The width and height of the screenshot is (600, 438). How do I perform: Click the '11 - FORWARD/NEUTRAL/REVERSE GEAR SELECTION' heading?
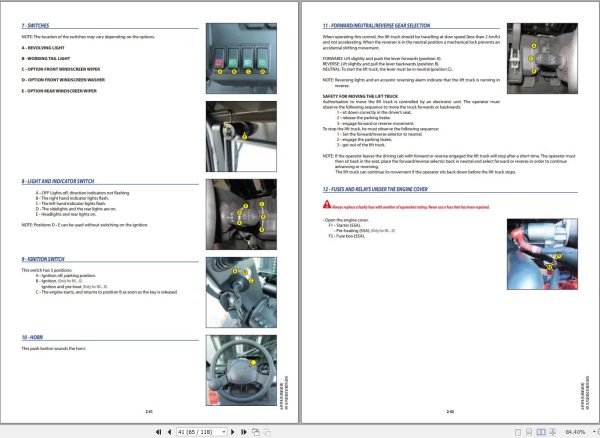377,26
